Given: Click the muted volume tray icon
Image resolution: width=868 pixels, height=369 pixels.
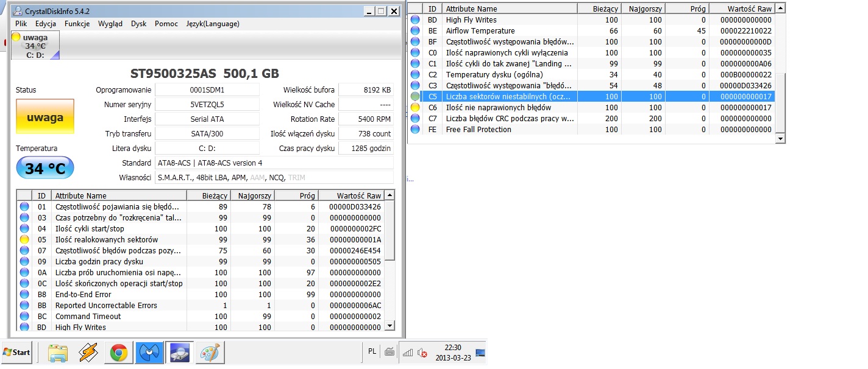Looking at the screenshot, I should click(x=422, y=353).
